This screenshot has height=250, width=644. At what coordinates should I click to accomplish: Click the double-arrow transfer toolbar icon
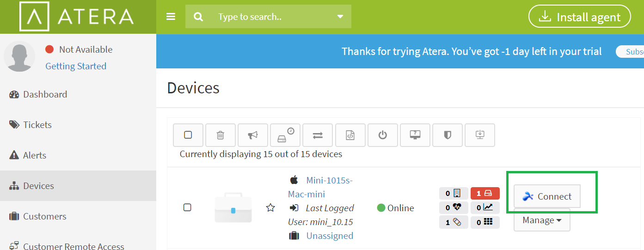[318, 135]
